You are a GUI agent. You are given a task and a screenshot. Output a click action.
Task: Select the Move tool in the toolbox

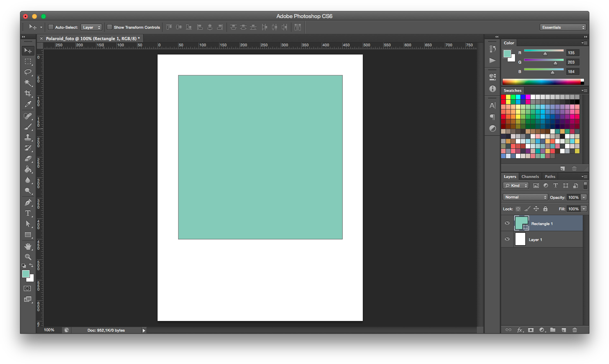coord(28,50)
